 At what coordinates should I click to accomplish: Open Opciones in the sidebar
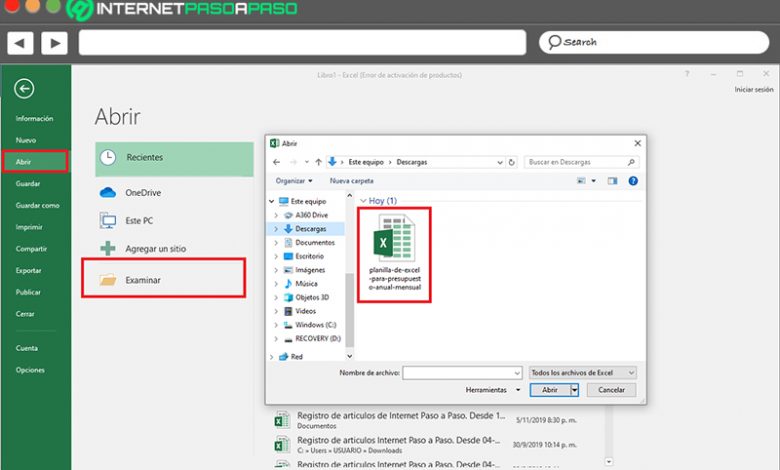click(x=30, y=370)
